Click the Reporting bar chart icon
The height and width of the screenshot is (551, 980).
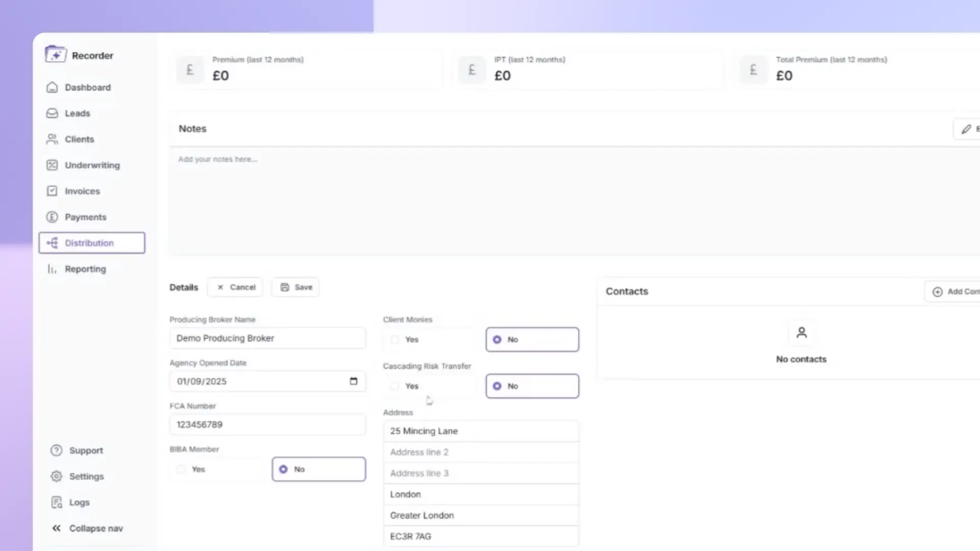(x=52, y=269)
